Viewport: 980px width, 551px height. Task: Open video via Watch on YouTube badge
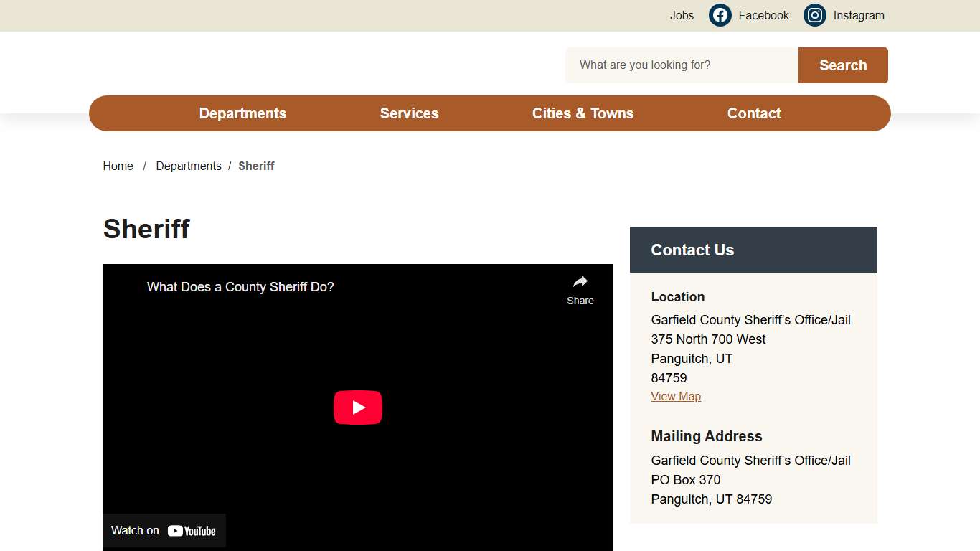pos(164,531)
